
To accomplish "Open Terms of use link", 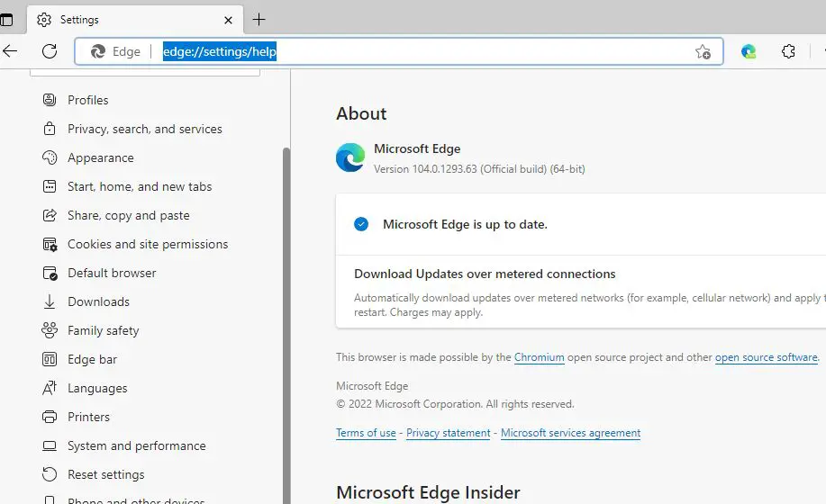I will [366, 433].
